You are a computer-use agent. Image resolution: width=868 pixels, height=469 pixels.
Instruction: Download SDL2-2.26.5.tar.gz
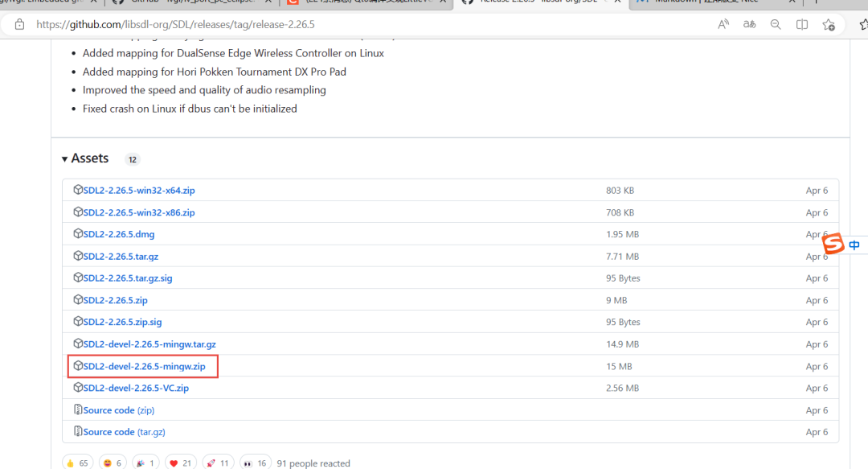121,256
